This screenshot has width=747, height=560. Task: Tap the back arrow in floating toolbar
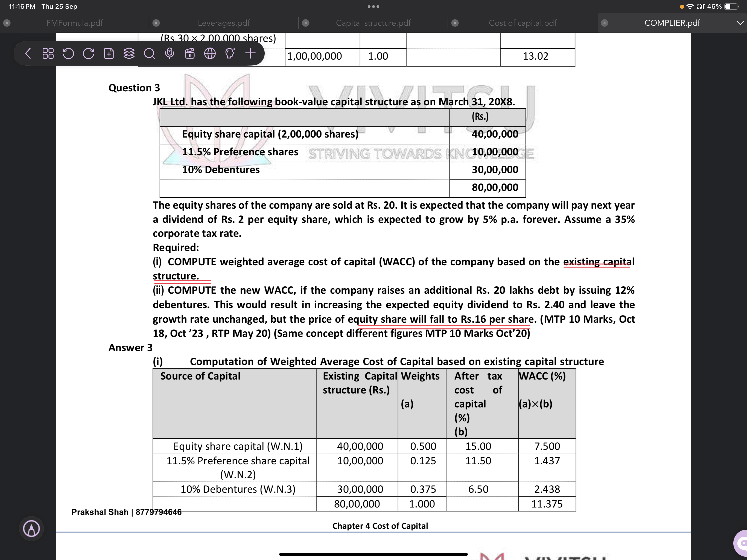click(x=28, y=53)
